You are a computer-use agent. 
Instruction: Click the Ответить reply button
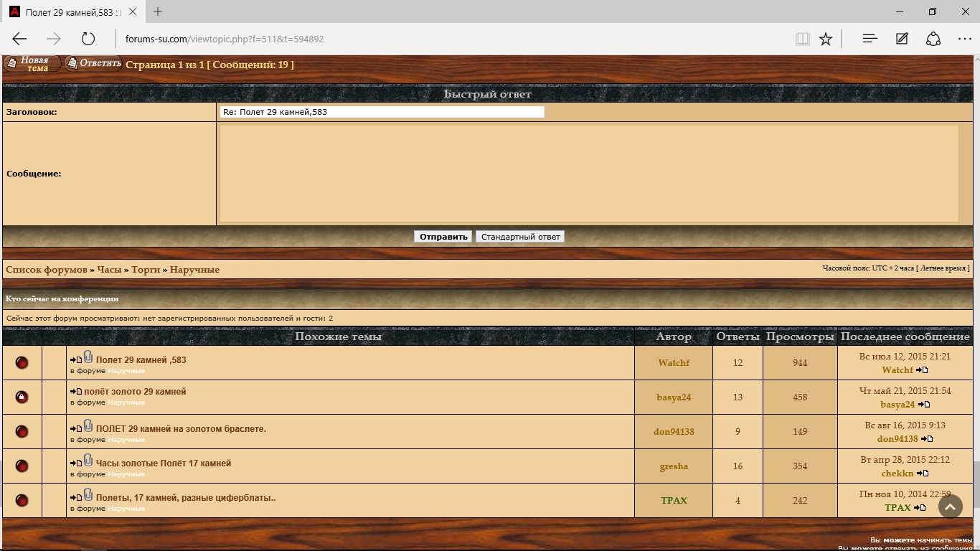click(x=93, y=63)
